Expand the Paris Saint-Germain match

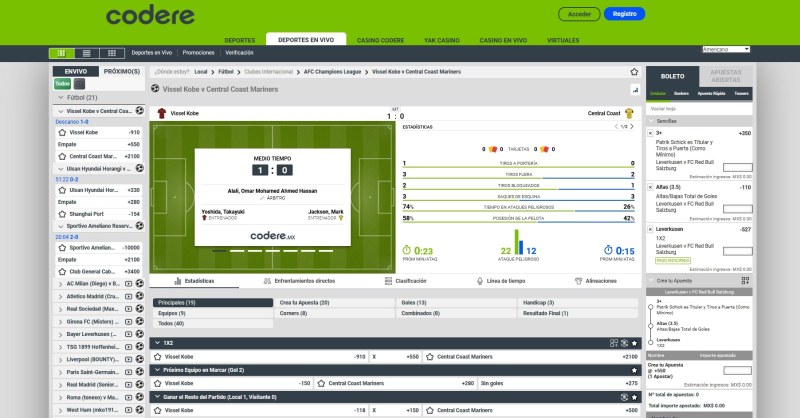61,372
